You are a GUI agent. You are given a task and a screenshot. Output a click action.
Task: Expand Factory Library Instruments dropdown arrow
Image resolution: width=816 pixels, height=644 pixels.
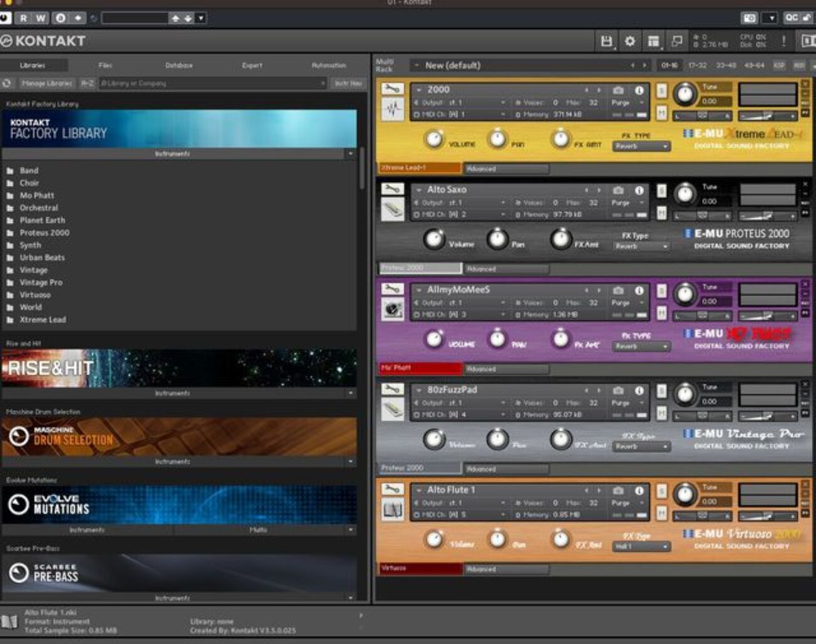(350, 154)
